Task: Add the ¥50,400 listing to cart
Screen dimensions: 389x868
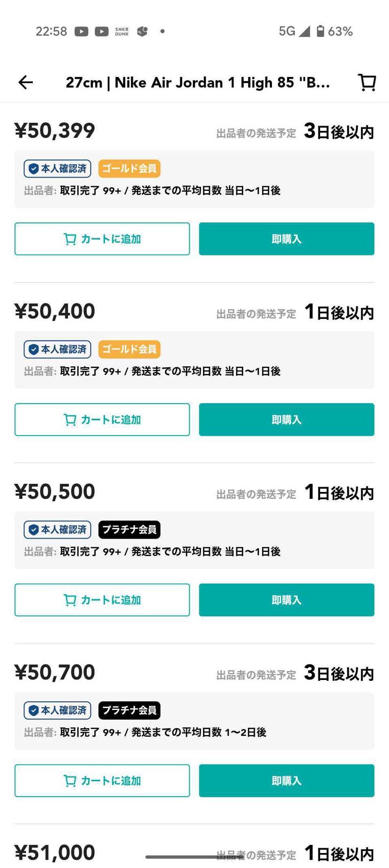Action: [102, 420]
